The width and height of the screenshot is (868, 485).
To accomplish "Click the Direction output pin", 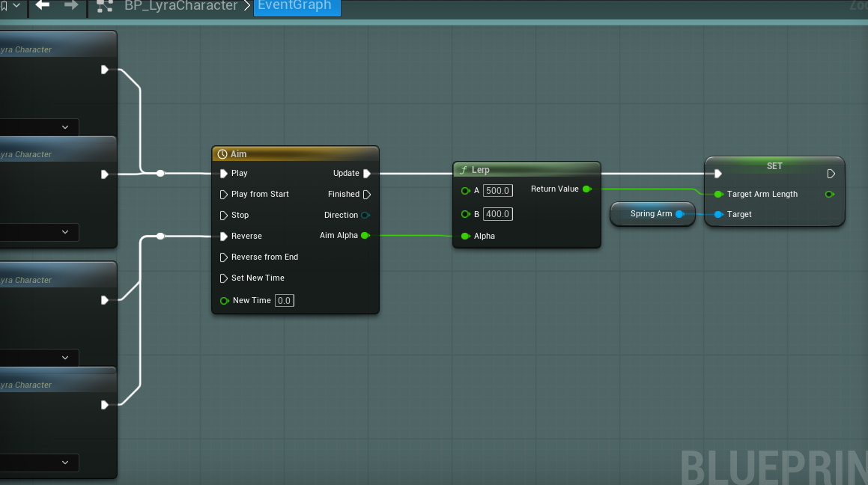I will click(x=365, y=215).
